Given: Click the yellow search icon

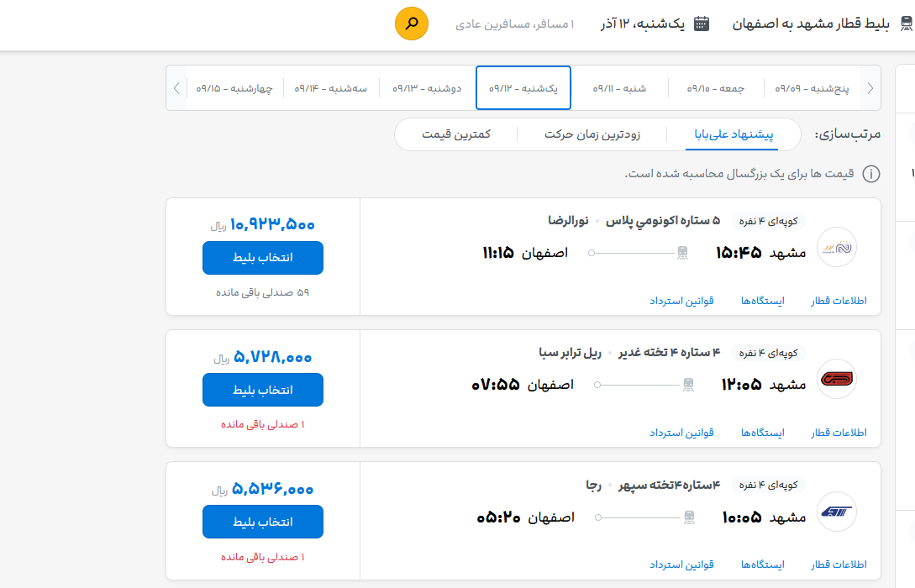Looking at the screenshot, I should pos(410,24).
